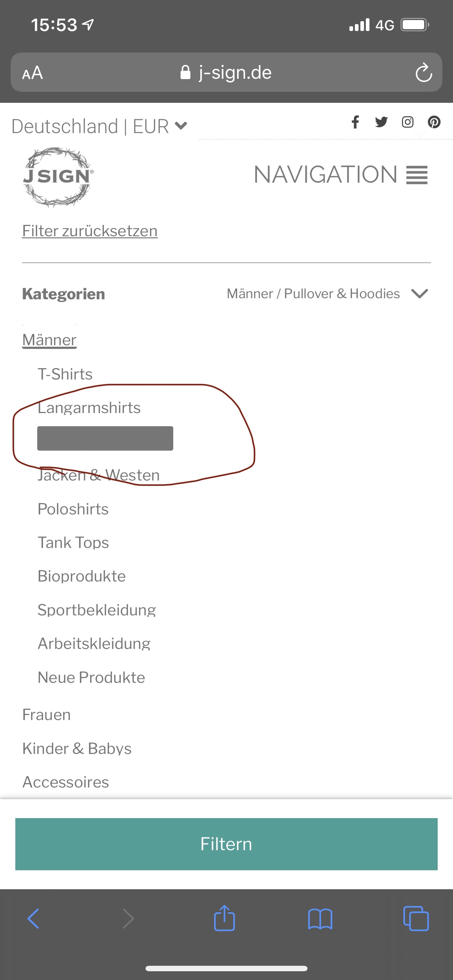Open the Deutschland | EUR dropdown
This screenshot has height=980, width=453.
99,126
